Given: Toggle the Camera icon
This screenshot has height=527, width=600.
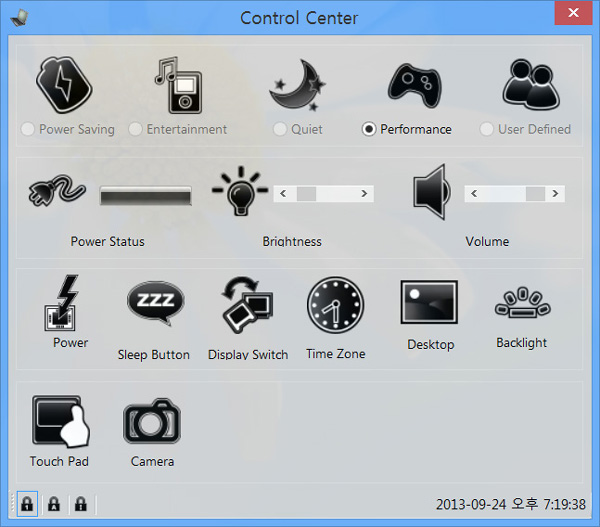Looking at the screenshot, I should point(152,421).
